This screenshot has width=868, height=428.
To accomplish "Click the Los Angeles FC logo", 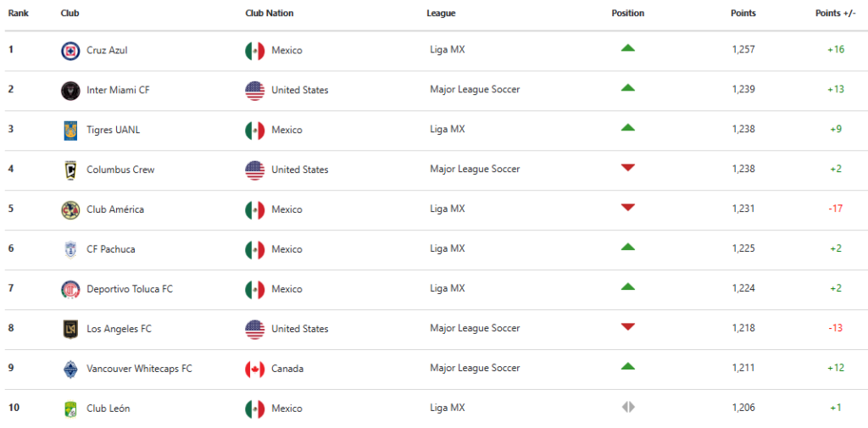I will 70,330.
